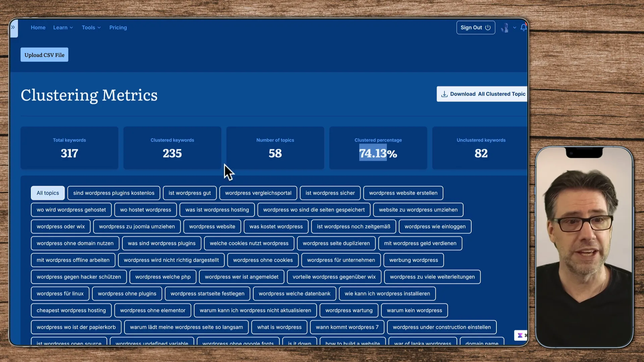This screenshot has height=362, width=644.
Task: Open the chevron next to the user avatar
Action: [x=515, y=28]
